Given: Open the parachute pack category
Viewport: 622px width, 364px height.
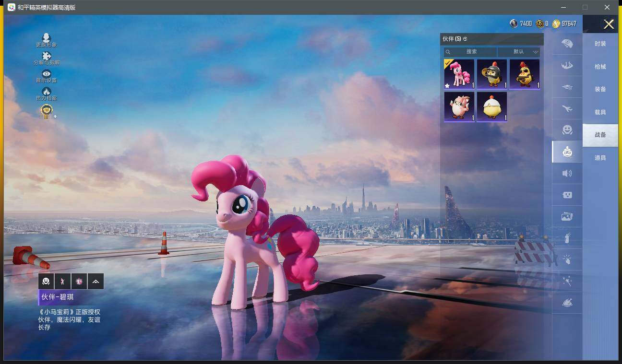Looking at the screenshot, I should pyautogui.click(x=567, y=44).
